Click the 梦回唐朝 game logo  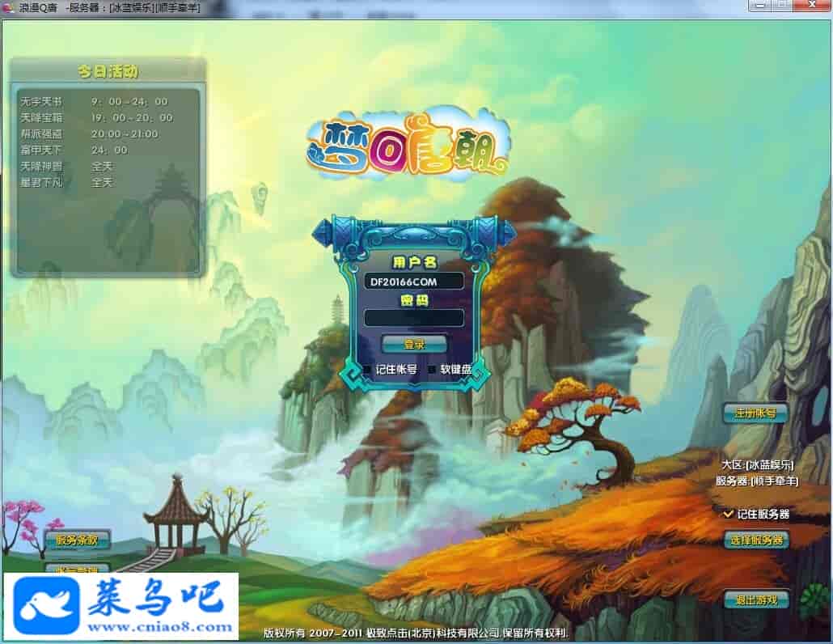408,145
